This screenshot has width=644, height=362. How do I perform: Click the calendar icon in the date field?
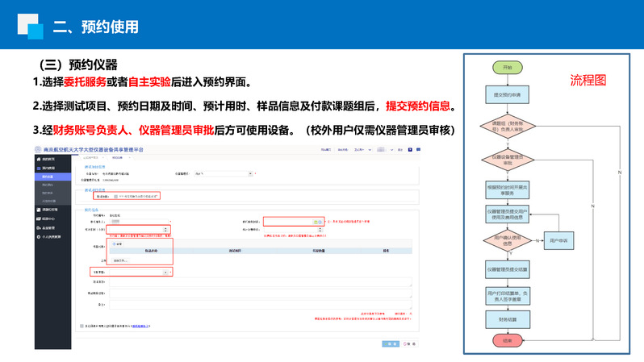(x=316, y=221)
